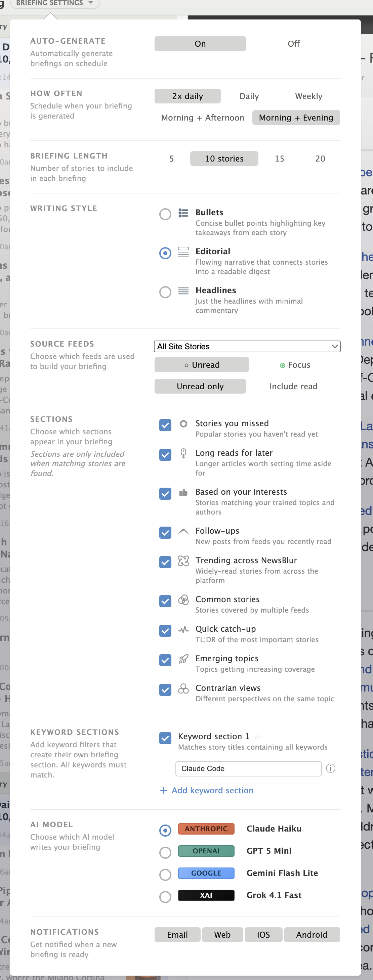Viewport: 373px width, 980px height.
Task: Switch briefing frequency to Weekly
Action: pos(308,96)
